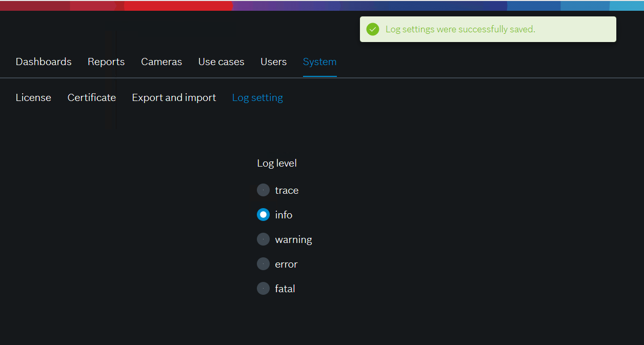
Task: Click the 'Log settings were successfully saved' message
Action: tap(460, 29)
